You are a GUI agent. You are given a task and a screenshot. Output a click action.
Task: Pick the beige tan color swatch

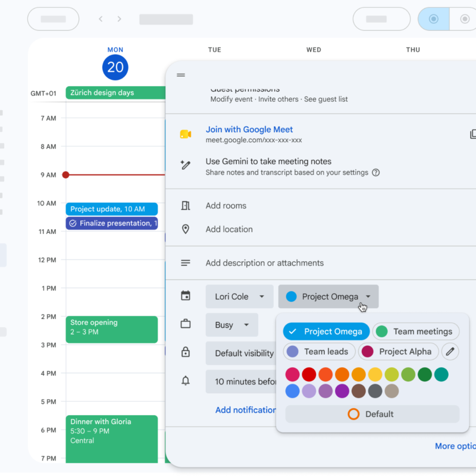(x=392, y=391)
